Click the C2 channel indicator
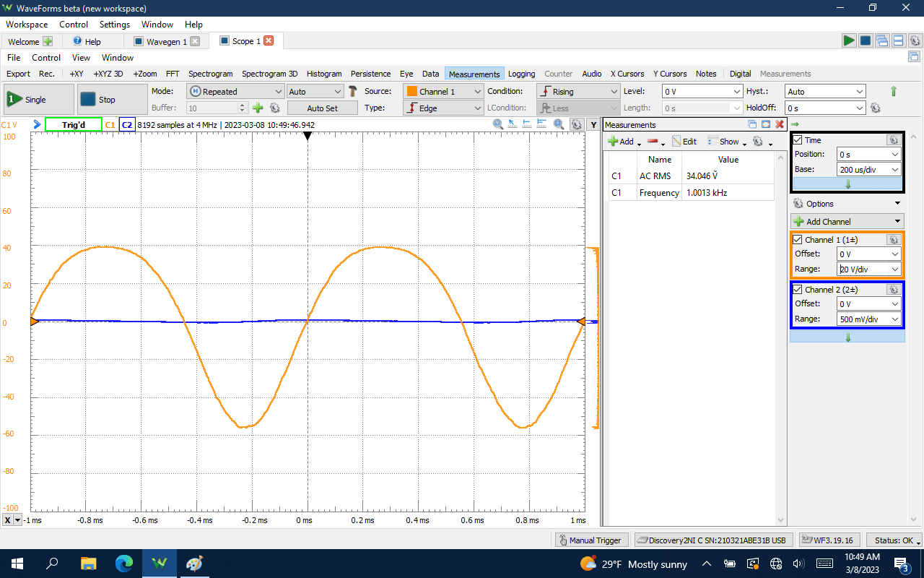924x578 pixels. (x=127, y=124)
